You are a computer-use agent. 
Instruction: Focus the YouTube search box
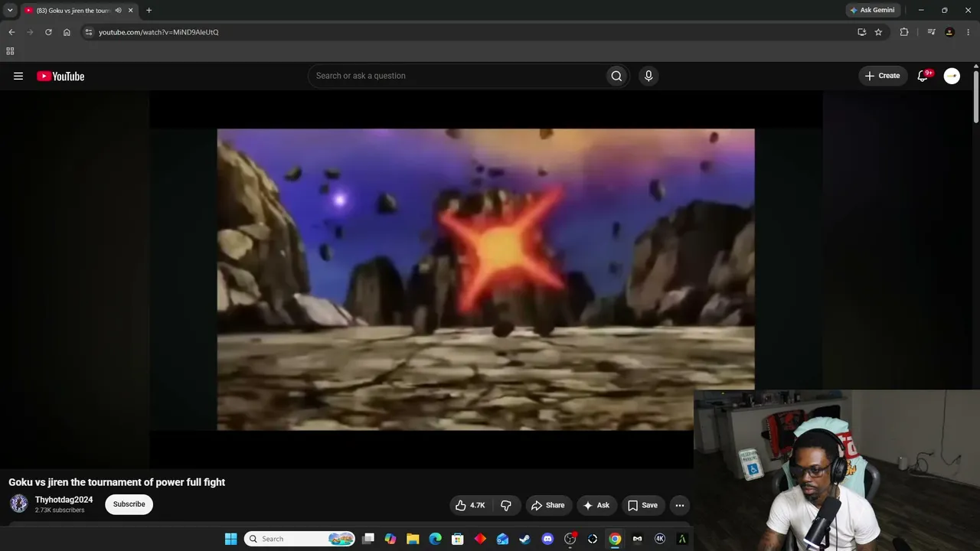pyautogui.click(x=456, y=76)
